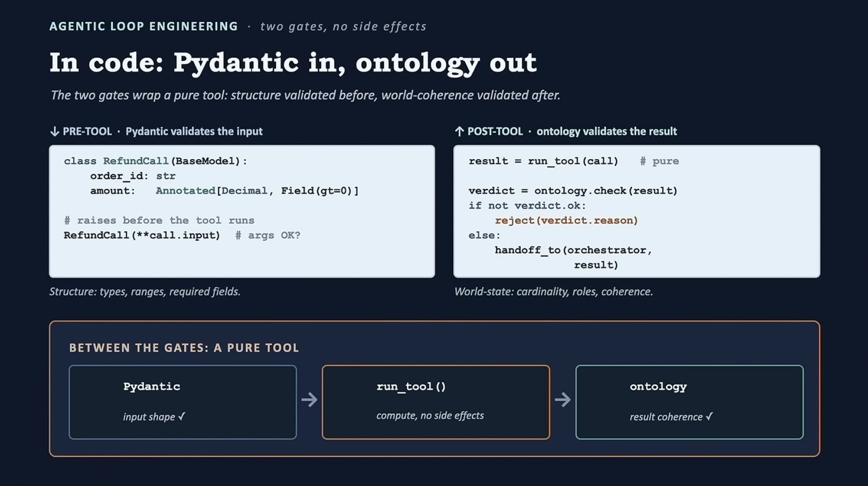Screen dimensions: 868x486
Task: Click the 'Pydantic' title in the first pipeline box
Action: pyautogui.click(x=152, y=387)
